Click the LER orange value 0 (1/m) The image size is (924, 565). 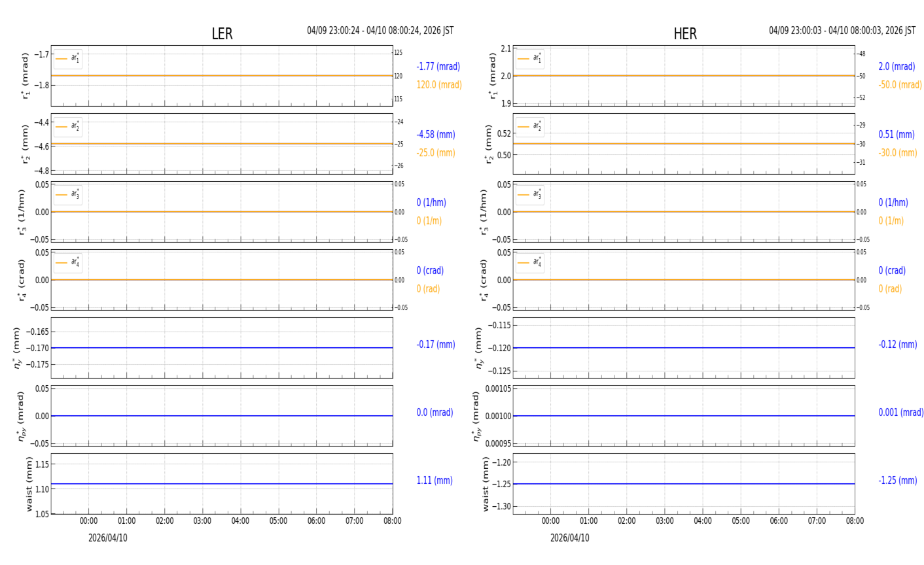429,221
